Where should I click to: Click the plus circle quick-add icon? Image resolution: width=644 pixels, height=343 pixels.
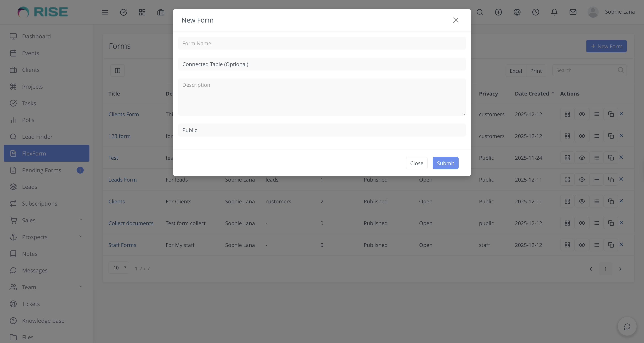click(x=498, y=12)
